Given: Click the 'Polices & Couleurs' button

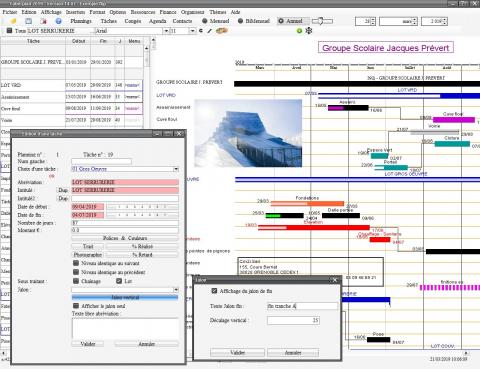Looking at the screenshot, I should (125, 238).
